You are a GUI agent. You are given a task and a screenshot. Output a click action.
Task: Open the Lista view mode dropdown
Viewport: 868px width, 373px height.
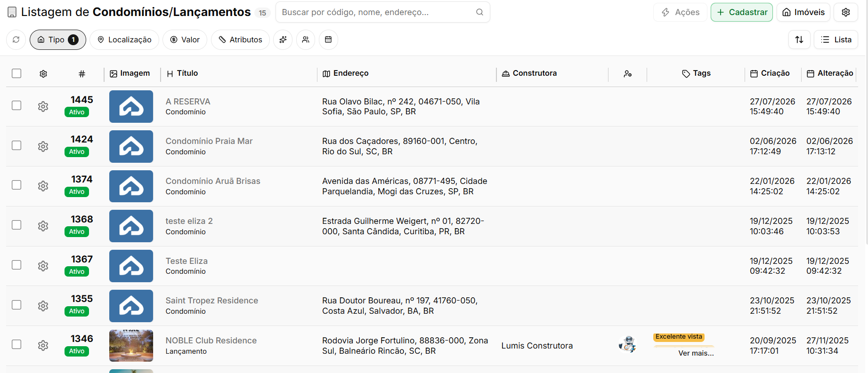coord(836,40)
